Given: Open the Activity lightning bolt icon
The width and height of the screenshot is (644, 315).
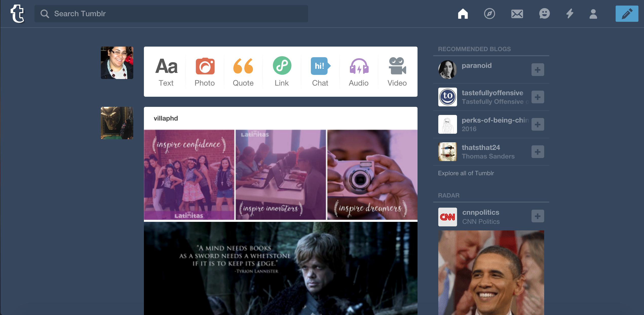Looking at the screenshot, I should point(570,14).
